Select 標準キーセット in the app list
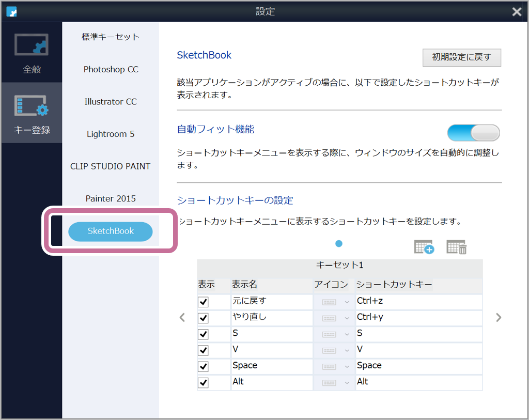529x420 pixels. 111,37
